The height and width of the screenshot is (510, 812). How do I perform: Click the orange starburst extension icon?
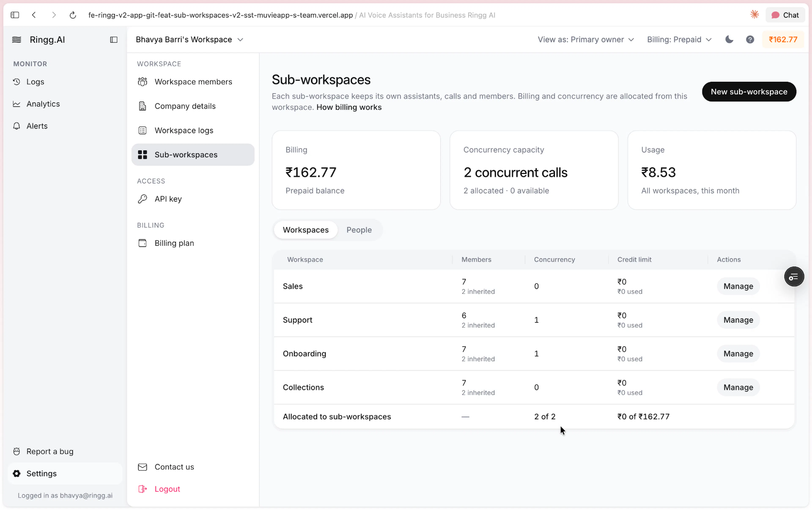754,15
